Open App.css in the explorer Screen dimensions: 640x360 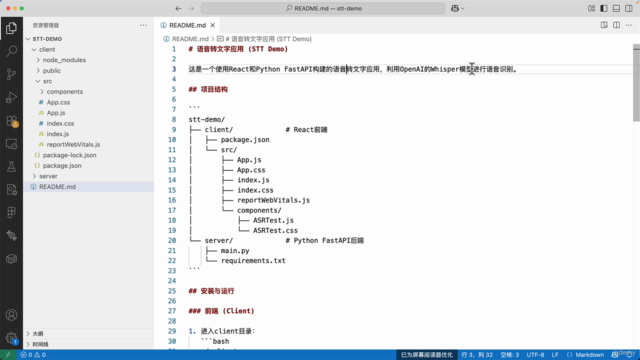pyautogui.click(x=58, y=102)
